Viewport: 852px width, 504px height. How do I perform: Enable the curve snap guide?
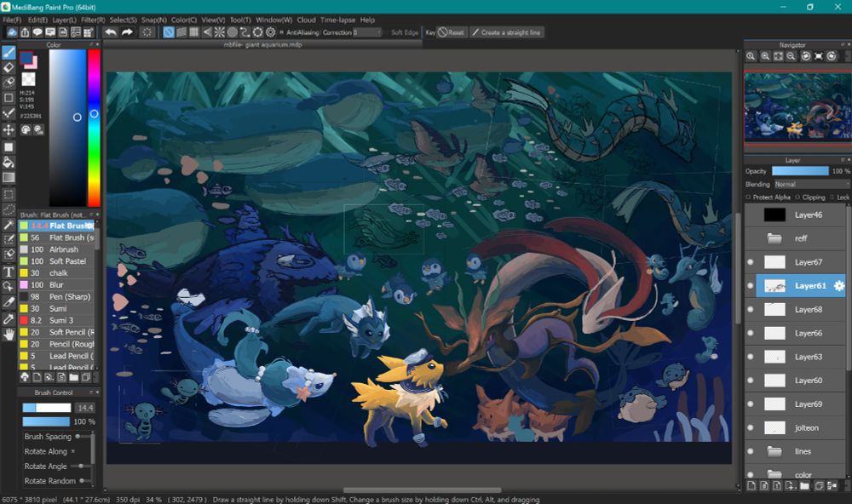pyautogui.click(x=245, y=32)
